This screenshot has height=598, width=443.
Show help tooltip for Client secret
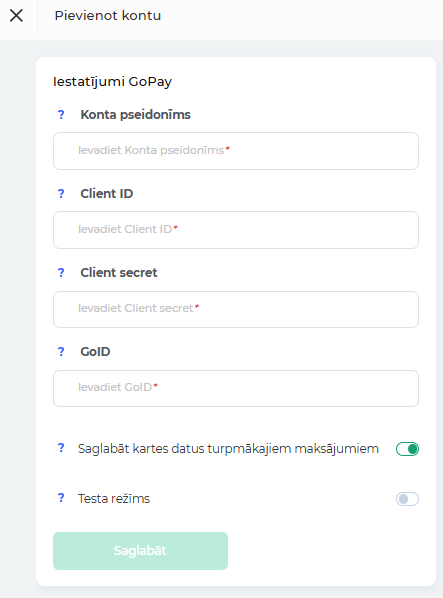pos(61,272)
